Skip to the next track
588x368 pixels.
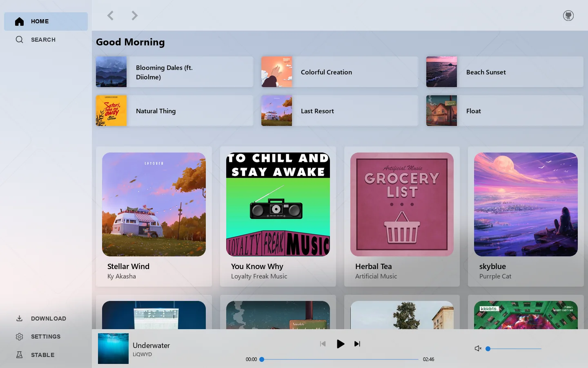pyautogui.click(x=357, y=344)
